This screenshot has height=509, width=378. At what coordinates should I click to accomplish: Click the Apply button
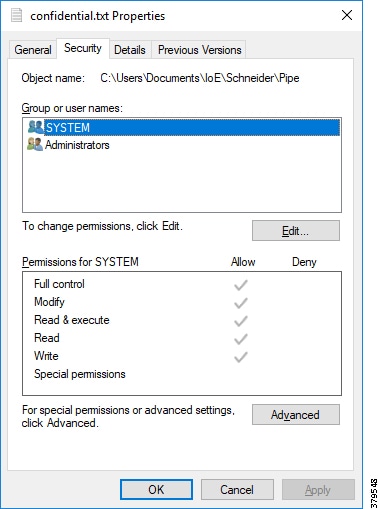click(x=318, y=489)
